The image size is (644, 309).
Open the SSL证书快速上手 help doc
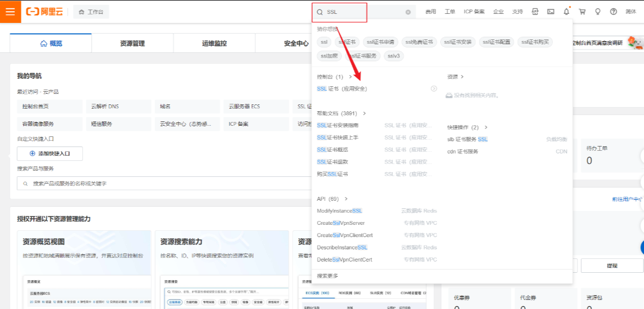pyautogui.click(x=338, y=137)
